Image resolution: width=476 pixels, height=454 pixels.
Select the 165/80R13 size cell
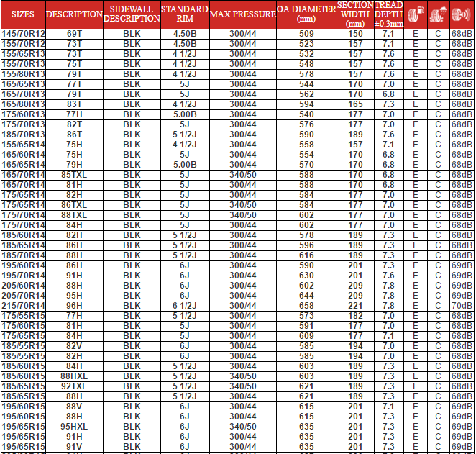pos(24,104)
